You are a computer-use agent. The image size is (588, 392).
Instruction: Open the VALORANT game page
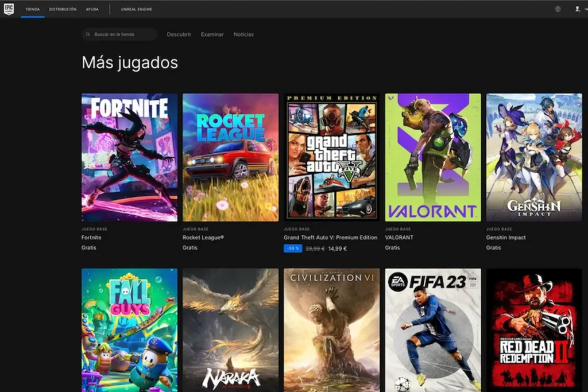pos(432,156)
